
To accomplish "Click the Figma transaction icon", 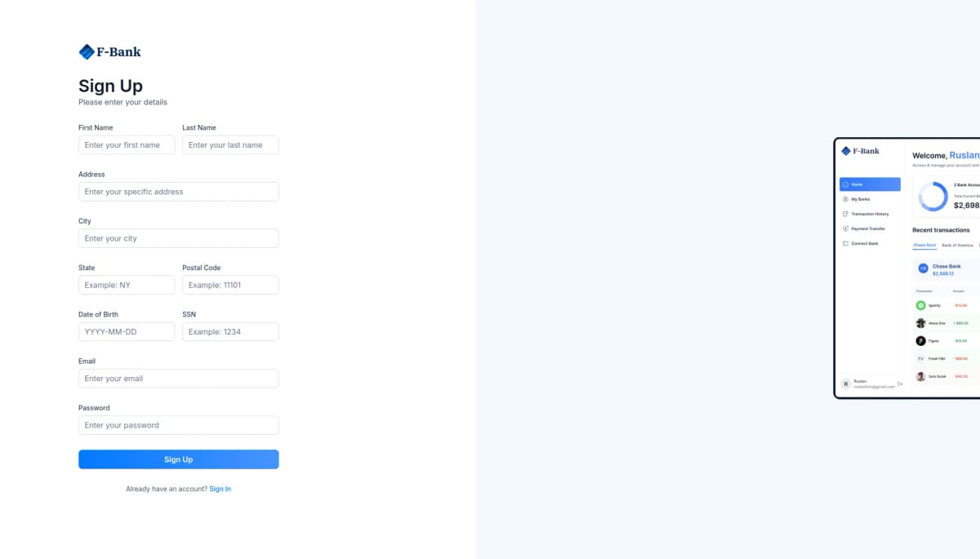I will [x=920, y=340].
